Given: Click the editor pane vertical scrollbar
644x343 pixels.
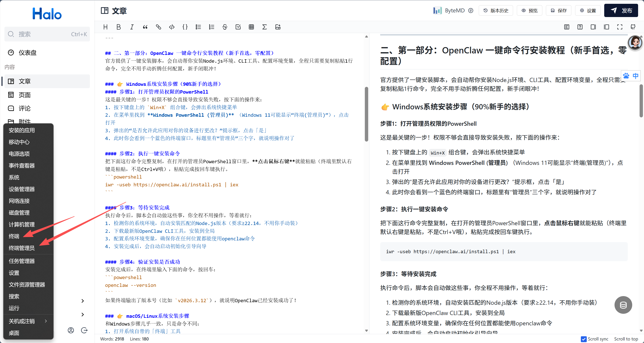Looking at the screenshot, I should coord(367,114).
